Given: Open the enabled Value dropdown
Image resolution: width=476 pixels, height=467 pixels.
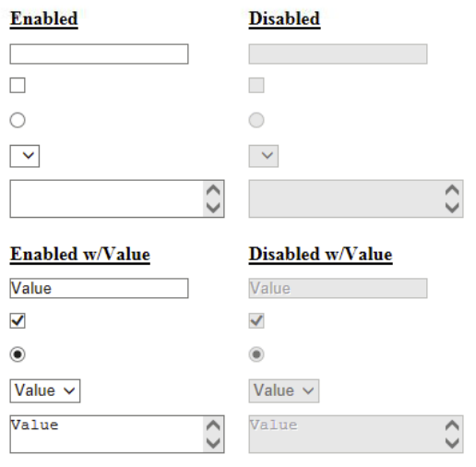Looking at the screenshot, I should (x=45, y=390).
